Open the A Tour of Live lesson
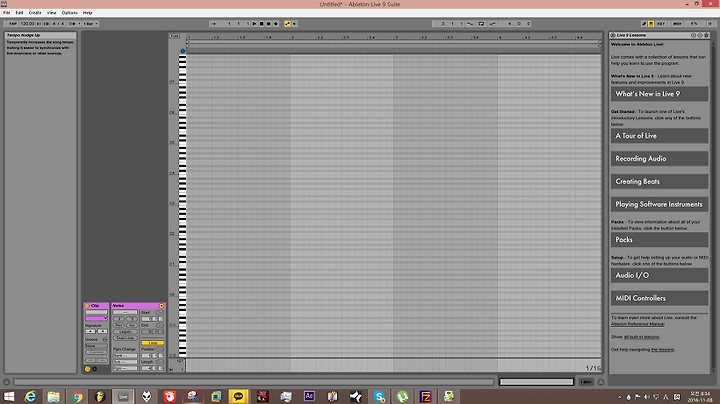Screen dimensions: 720x404 659,136
